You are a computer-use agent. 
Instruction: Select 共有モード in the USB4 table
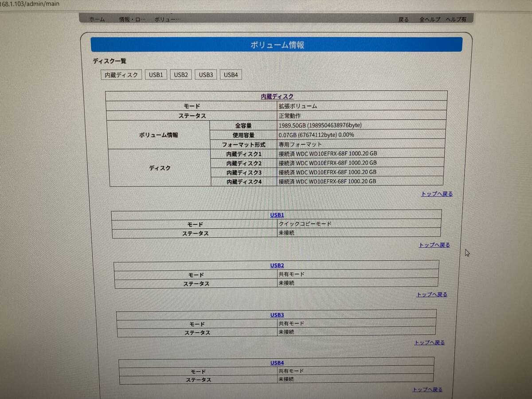click(x=291, y=371)
